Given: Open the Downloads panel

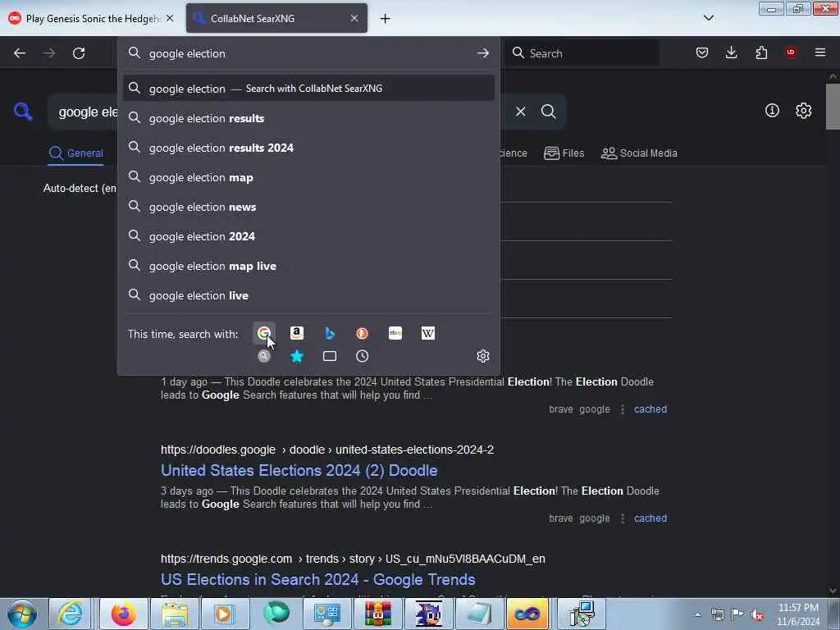Looking at the screenshot, I should [x=731, y=52].
